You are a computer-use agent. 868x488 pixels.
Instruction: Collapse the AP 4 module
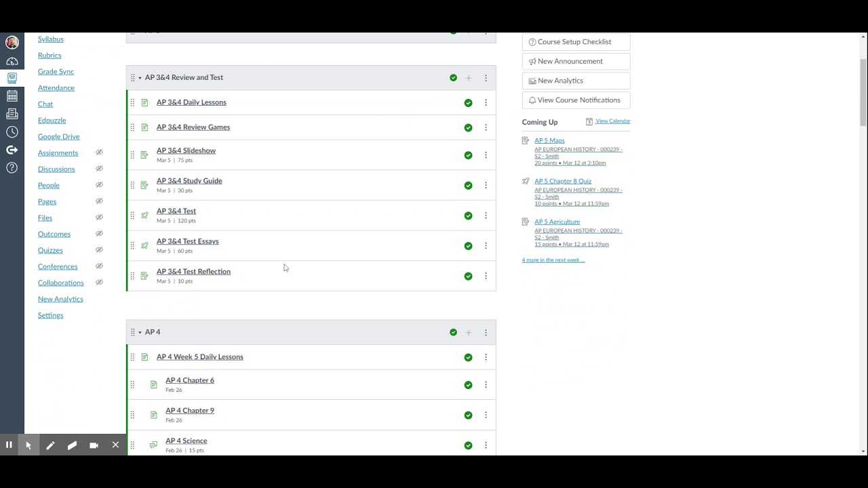[140, 332]
